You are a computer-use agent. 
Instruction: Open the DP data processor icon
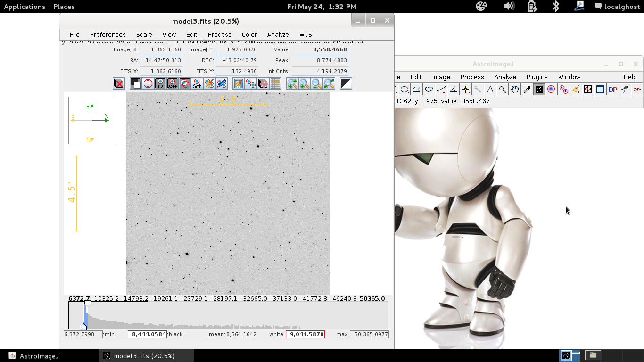(612, 90)
